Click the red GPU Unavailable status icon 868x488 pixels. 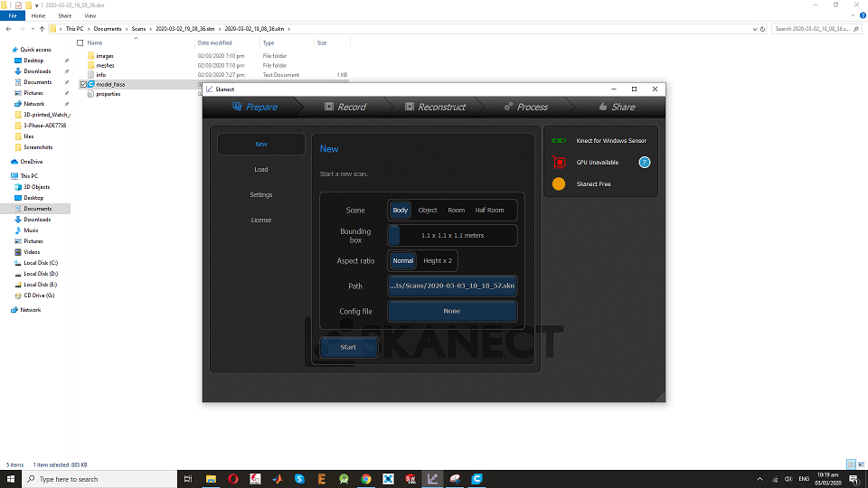point(559,162)
